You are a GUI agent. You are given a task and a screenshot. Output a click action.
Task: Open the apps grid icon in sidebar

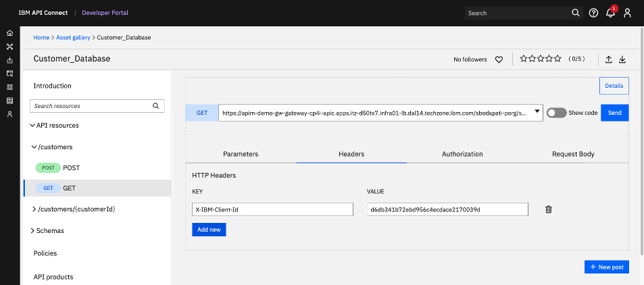tap(10, 87)
